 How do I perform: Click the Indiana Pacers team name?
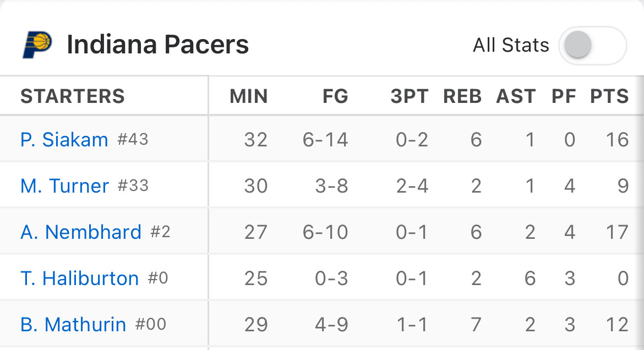click(x=158, y=45)
